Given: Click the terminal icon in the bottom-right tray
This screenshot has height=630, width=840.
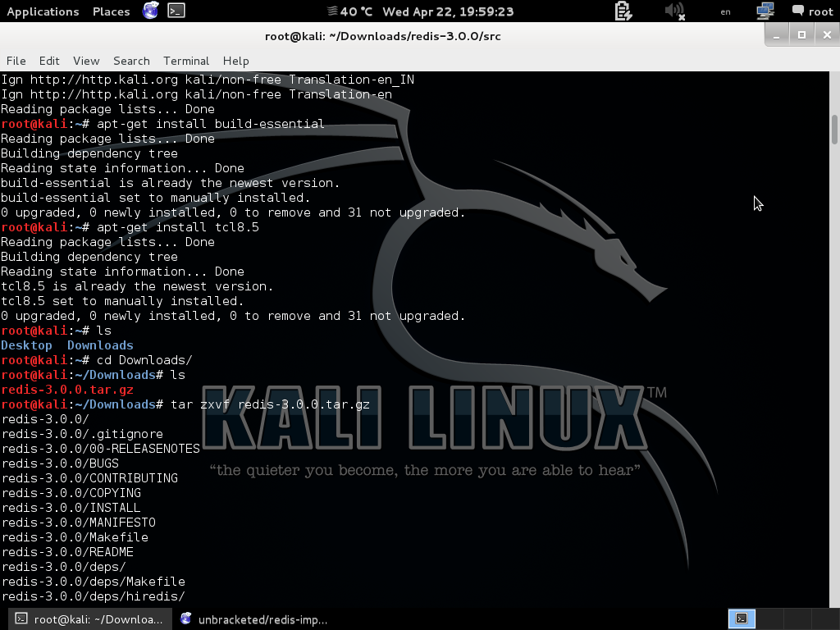Looking at the screenshot, I should pos(742,619).
